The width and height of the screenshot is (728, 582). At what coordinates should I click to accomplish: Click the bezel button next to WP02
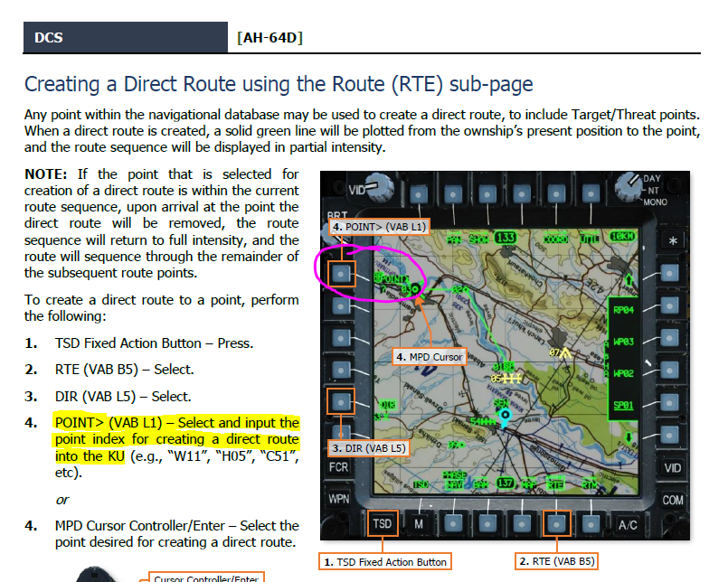point(669,370)
